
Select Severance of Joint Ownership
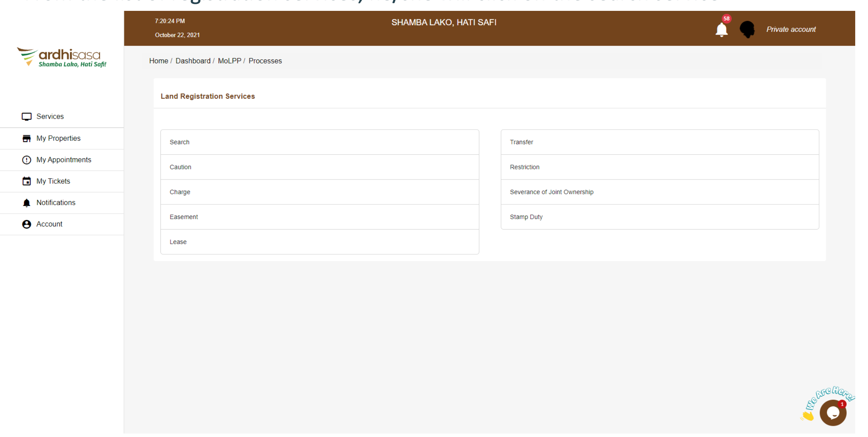pos(551,192)
